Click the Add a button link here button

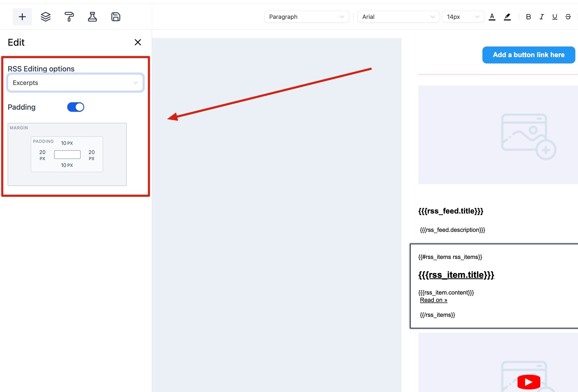(529, 55)
